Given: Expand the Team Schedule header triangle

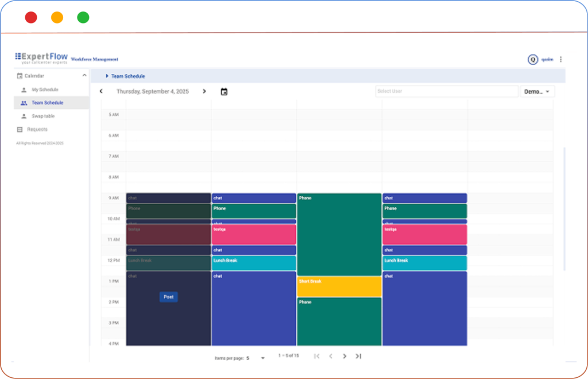Looking at the screenshot, I should pyautogui.click(x=107, y=76).
